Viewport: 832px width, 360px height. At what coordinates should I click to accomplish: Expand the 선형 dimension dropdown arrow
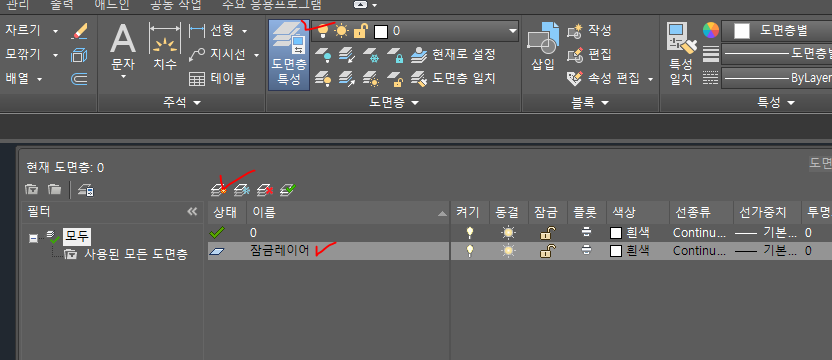(x=245, y=31)
